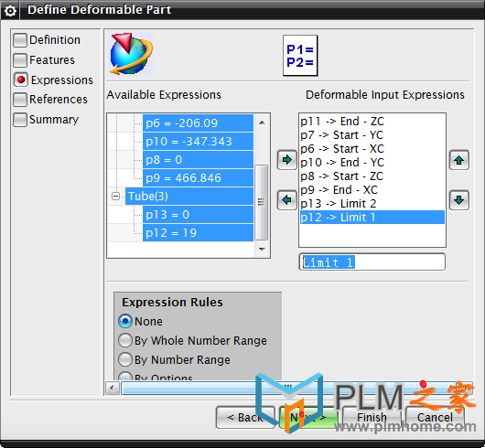Click the available expressions vertical scrollbar thumb

click(x=262, y=202)
